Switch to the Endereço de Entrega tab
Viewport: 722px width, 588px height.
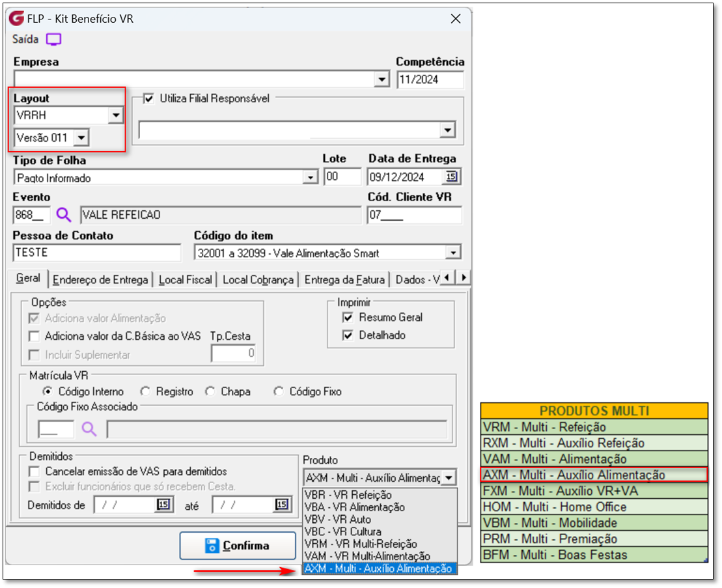tap(100, 280)
